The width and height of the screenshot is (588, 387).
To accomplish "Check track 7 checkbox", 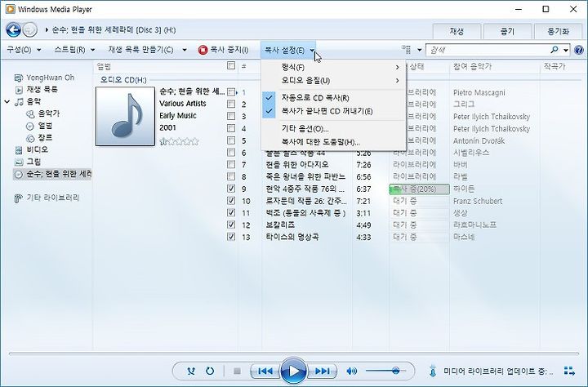I will tap(231, 164).
